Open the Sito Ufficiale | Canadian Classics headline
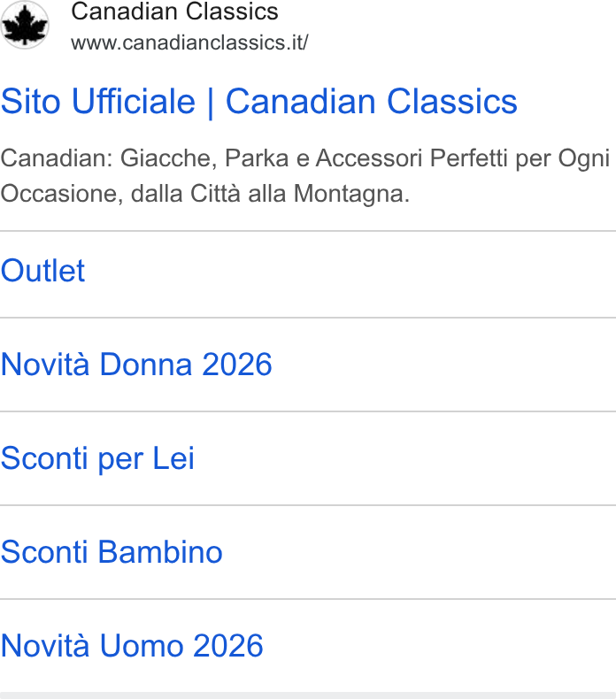 coord(258,102)
